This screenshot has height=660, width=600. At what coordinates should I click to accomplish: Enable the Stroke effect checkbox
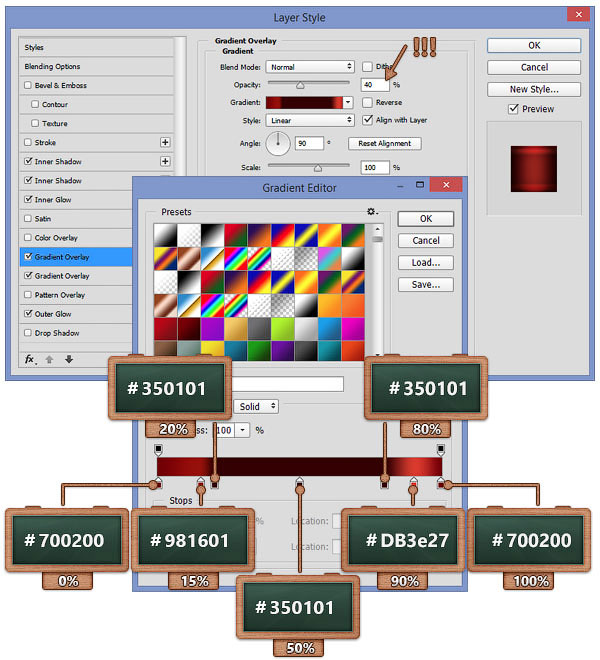pyautogui.click(x=28, y=142)
